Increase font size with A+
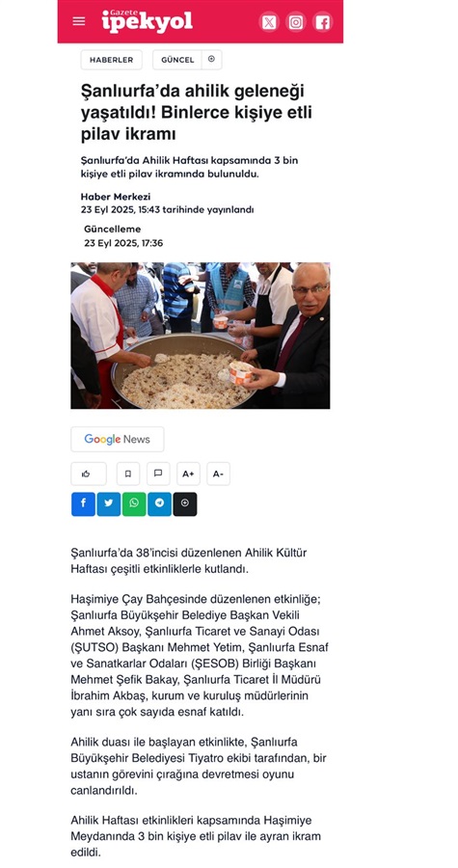The height and width of the screenshot is (868, 458). 188,474
